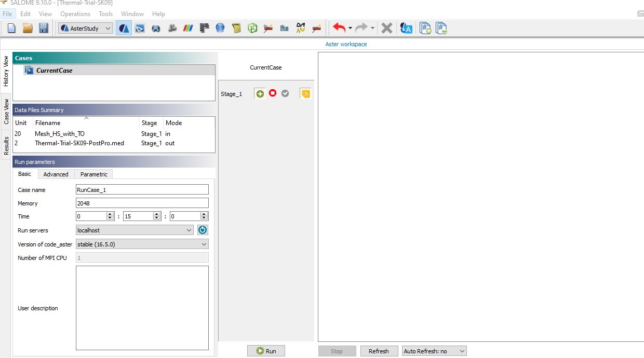Viewport: 644px width, 358px height.
Task: Click the translations 'A' toolbar icon
Action: click(406, 29)
